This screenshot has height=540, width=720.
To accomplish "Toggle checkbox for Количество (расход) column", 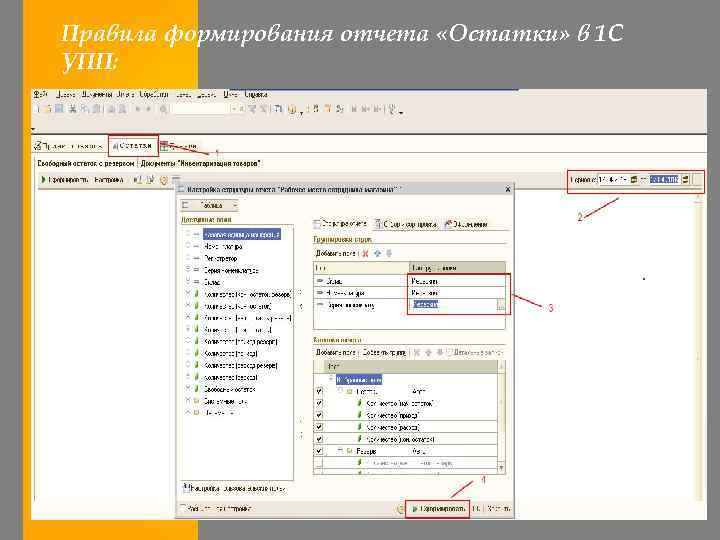I will (319, 427).
